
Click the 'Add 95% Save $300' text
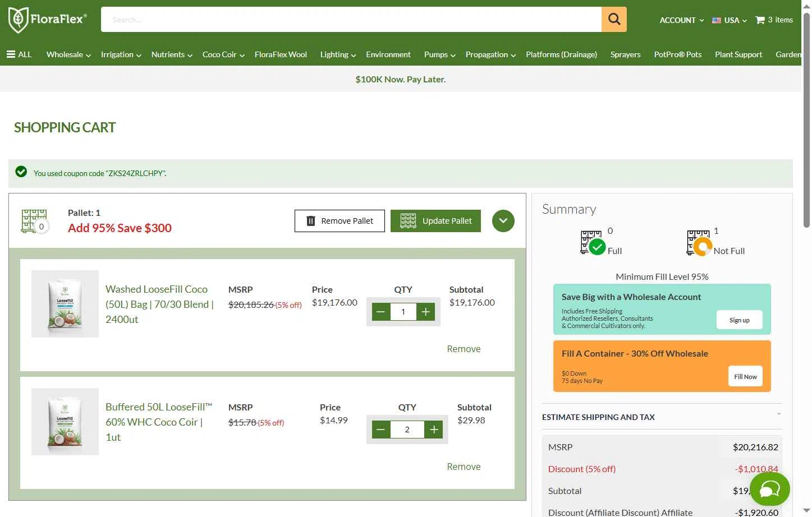click(120, 228)
